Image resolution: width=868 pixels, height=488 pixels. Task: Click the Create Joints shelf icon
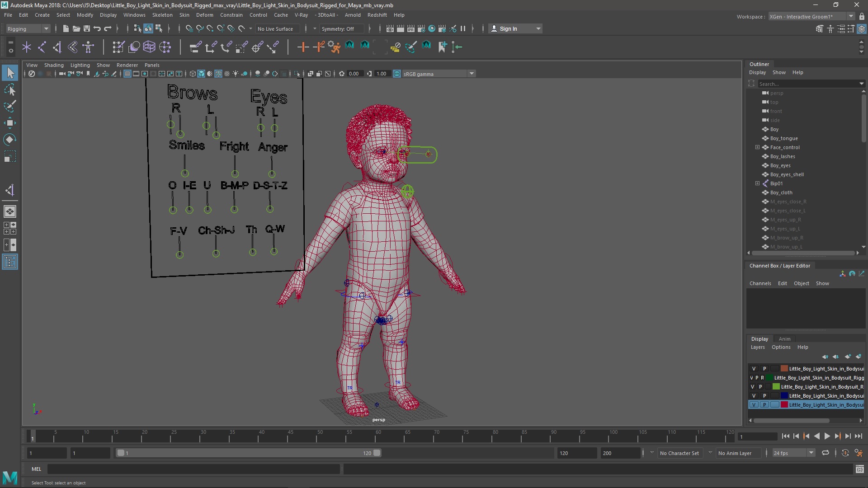click(42, 47)
